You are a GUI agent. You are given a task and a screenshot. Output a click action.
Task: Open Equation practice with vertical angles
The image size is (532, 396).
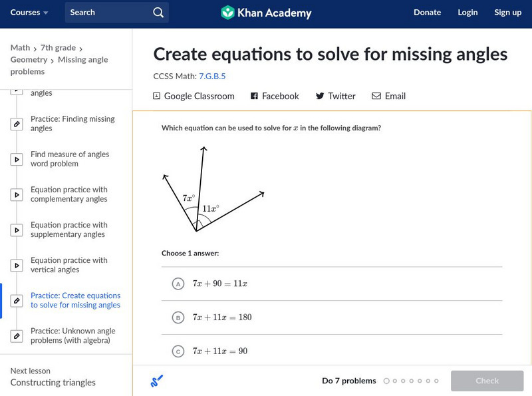click(x=68, y=265)
